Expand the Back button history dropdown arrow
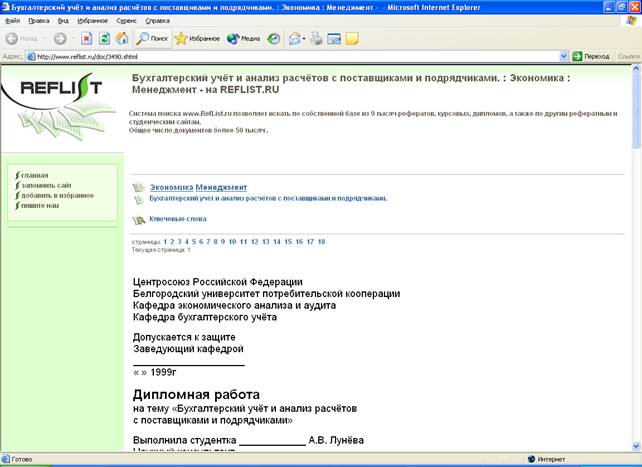This screenshot has height=467, width=642. pos(45,38)
